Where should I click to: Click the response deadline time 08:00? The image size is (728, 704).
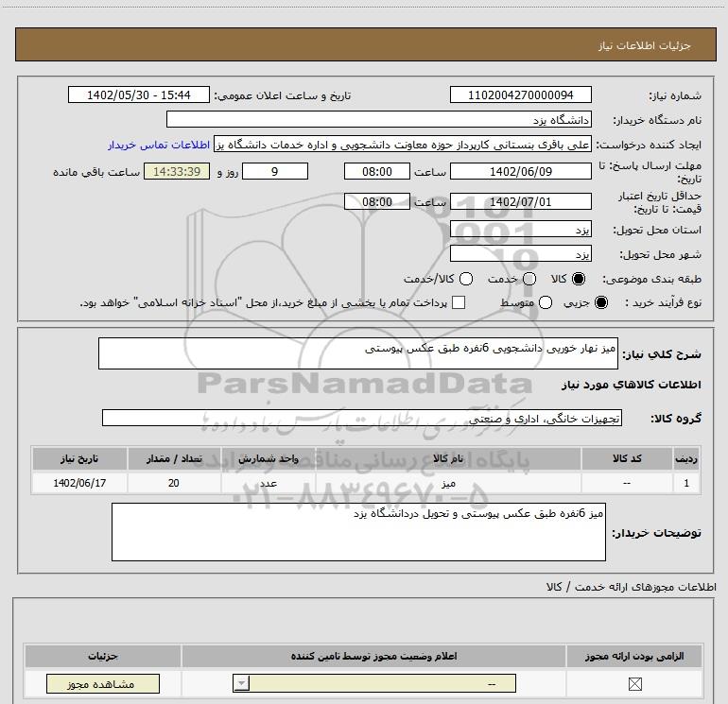point(377,171)
